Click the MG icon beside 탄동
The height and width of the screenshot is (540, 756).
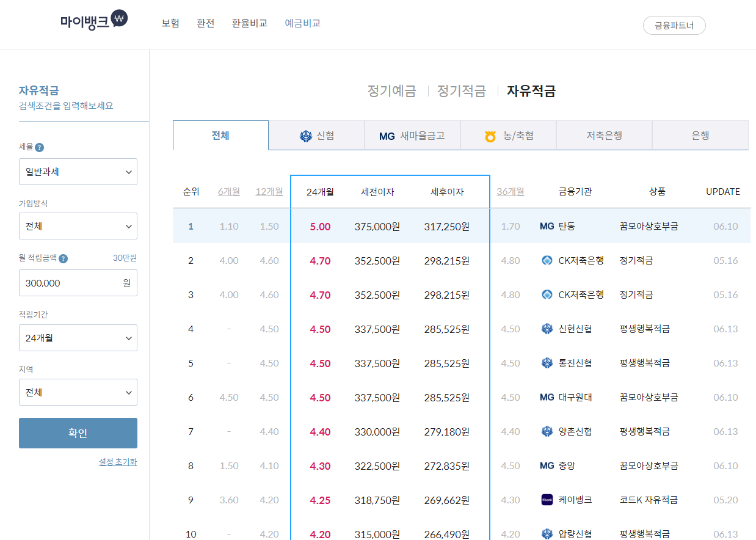(547, 227)
